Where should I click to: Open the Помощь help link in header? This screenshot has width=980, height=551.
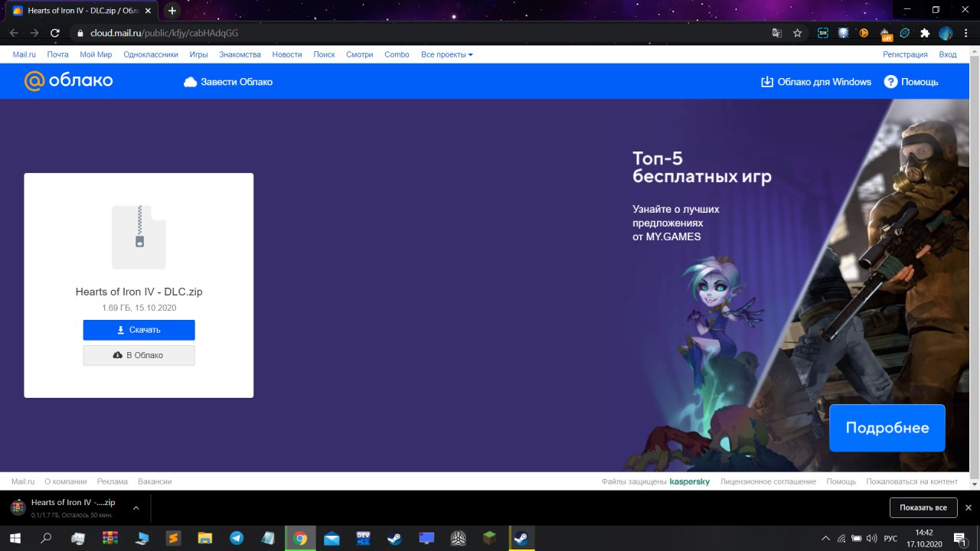point(911,82)
